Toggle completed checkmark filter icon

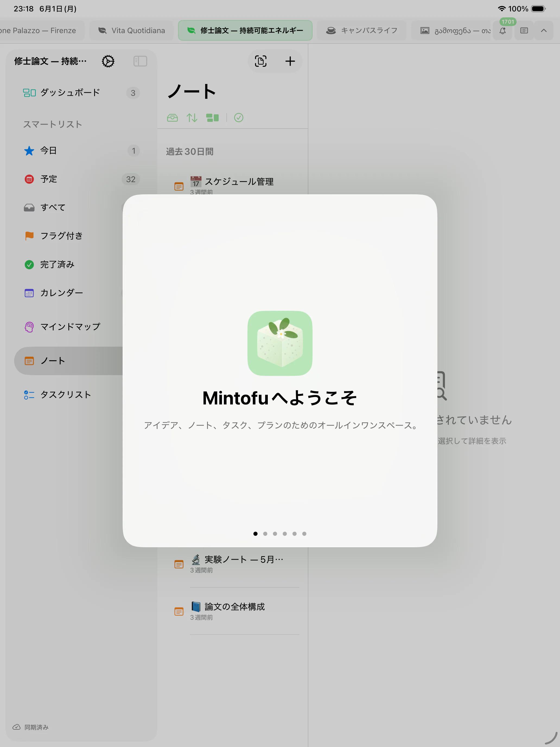tap(239, 118)
